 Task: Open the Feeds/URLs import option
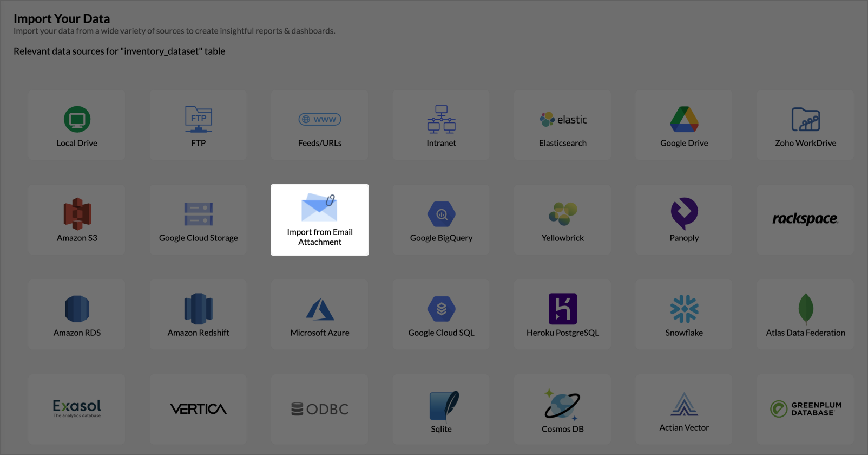[x=320, y=125]
